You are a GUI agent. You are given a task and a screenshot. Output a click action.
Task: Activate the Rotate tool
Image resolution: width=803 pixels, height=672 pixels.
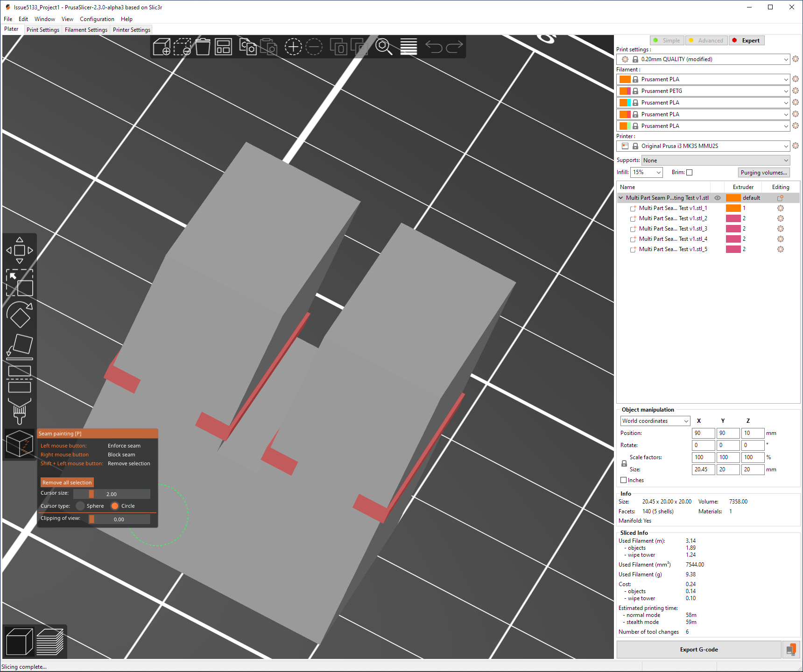click(20, 316)
